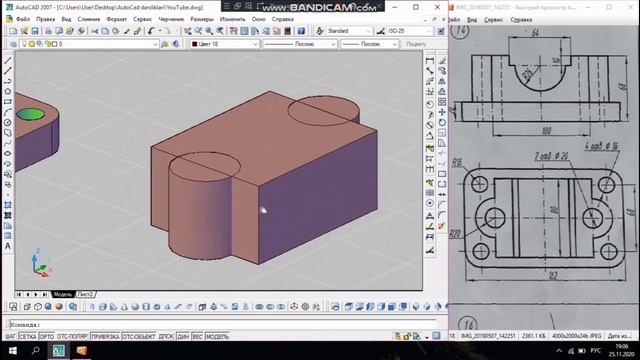Viewport: 640px width, 360px height.
Task: Apply the Conceptual visual style
Action: click(59, 307)
